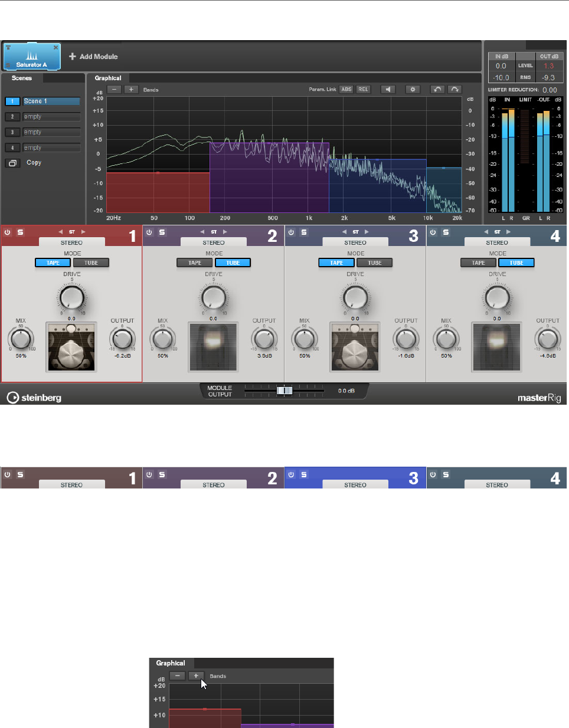This screenshot has height=728, width=569.
Task: Add a band with plus button
Action: click(131, 90)
